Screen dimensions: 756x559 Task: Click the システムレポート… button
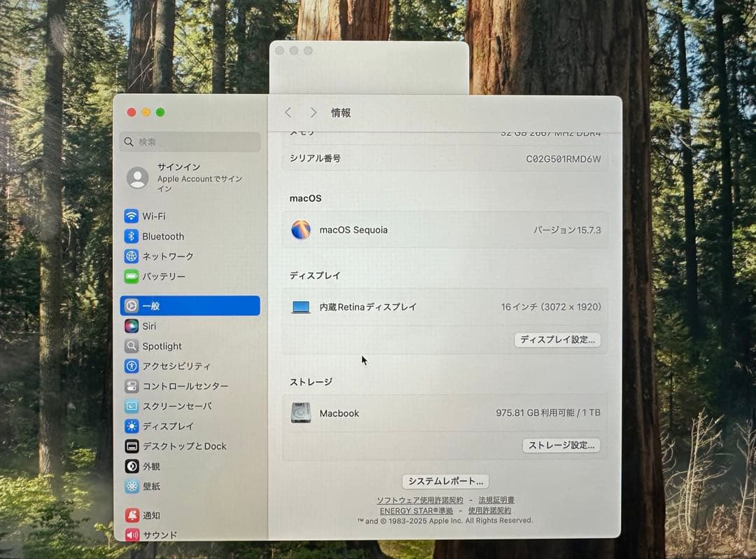(x=445, y=481)
